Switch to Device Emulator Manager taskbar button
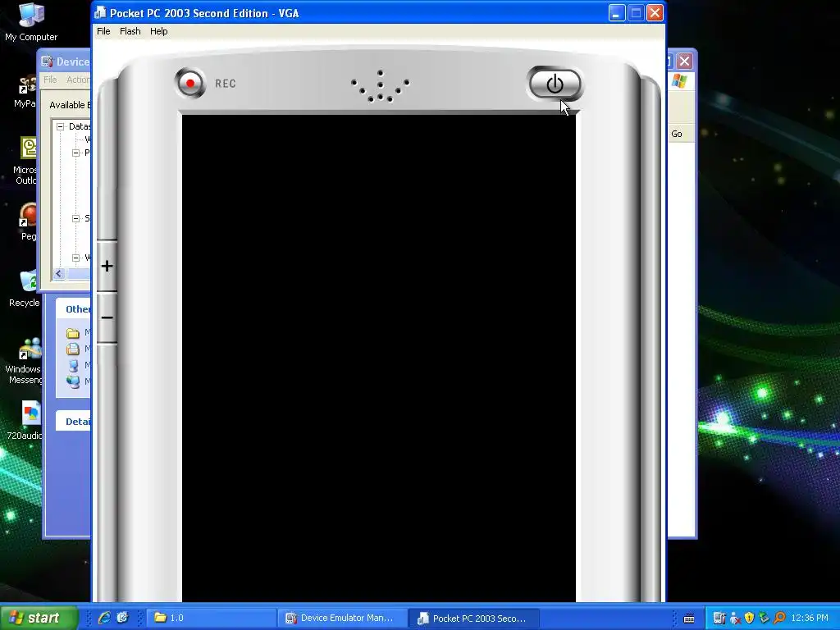This screenshot has width=840, height=630. [343, 618]
